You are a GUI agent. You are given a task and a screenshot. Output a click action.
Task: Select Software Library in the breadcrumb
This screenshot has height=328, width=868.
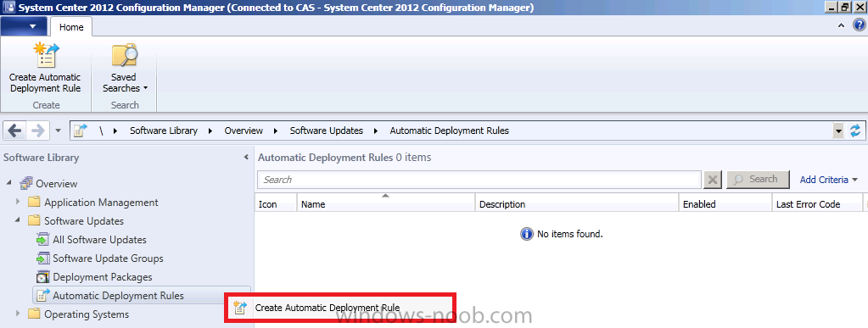click(x=163, y=131)
